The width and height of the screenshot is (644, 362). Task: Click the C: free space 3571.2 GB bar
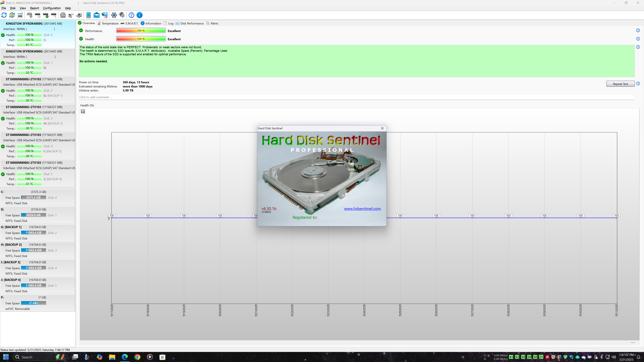[x=34, y=197]
